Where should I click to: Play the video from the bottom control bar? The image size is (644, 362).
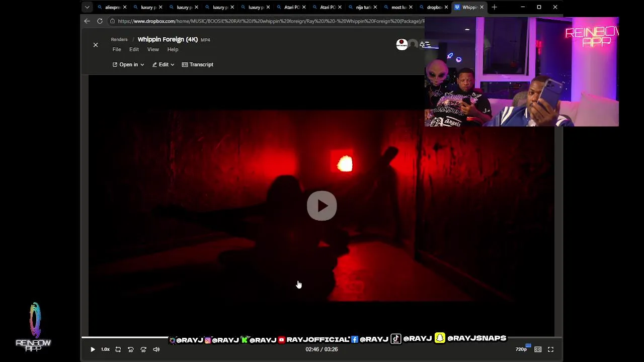pos(93,349)
